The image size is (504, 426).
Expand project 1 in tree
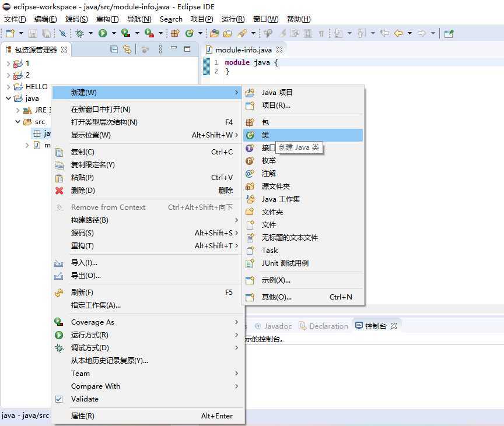click(x=8, y=64)
